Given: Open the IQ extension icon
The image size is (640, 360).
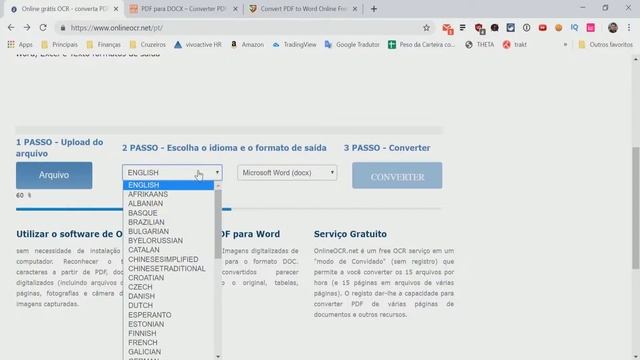Looking at the screenshot, I should point(574,28).
